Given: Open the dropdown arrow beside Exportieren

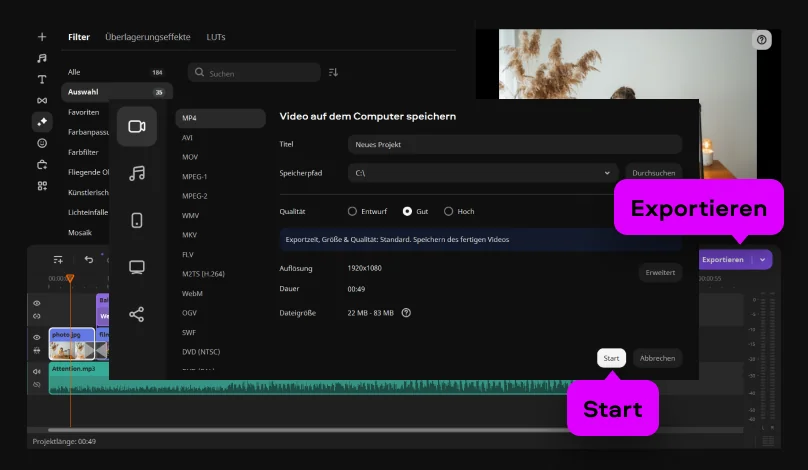Looking at the screenshot, I should pos(764,260).
